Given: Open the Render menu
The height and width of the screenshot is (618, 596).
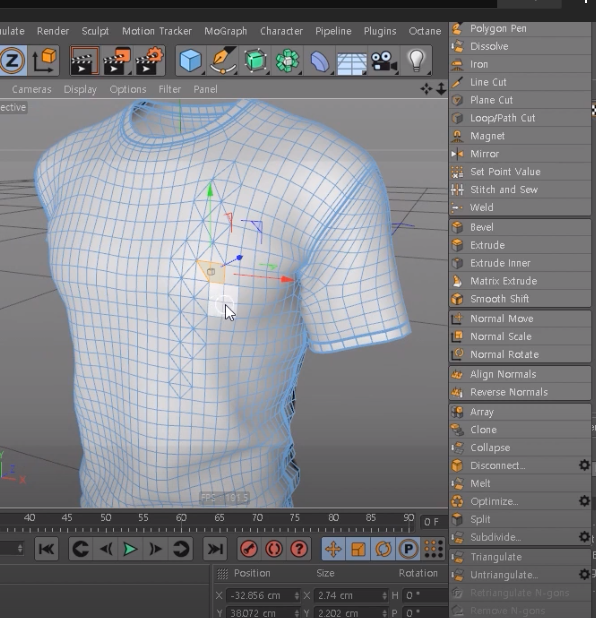Looking at the screenshot, I should pyautogui.click(x=53, y=31).
